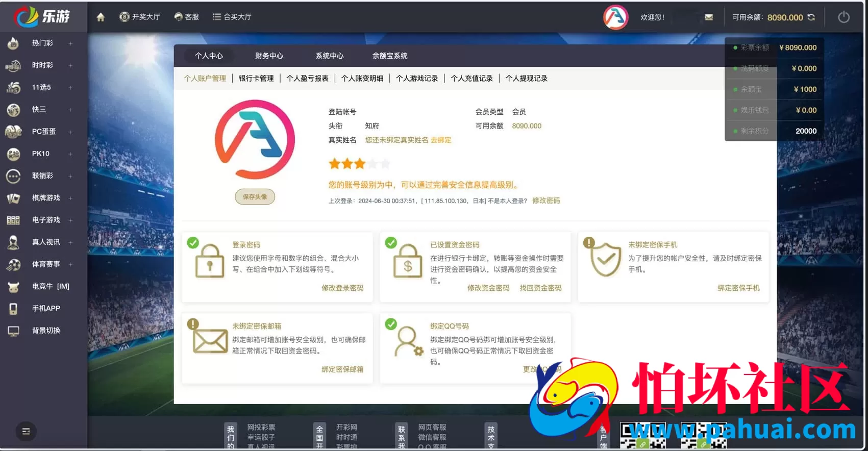Image resolution: width=868 pixels, height=451 pixels.
Task: Click the 乐游 site logo
Action: click(42, 16)
